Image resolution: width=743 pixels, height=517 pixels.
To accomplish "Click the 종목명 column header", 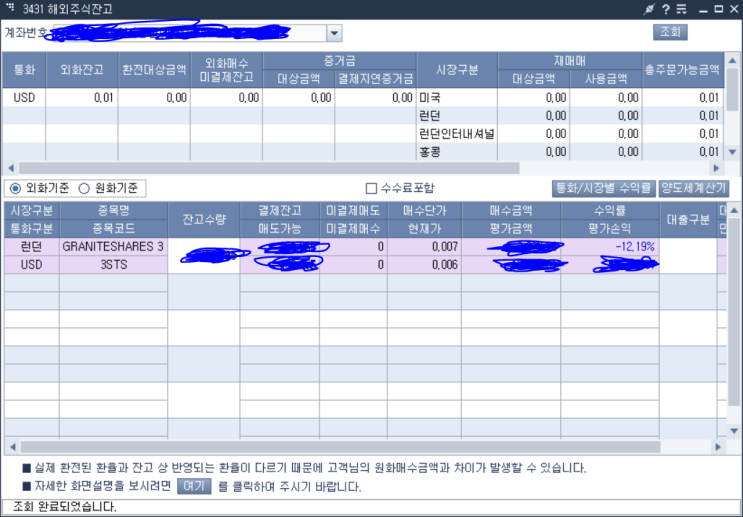I will pyautogui.click(x=114, y=211).
